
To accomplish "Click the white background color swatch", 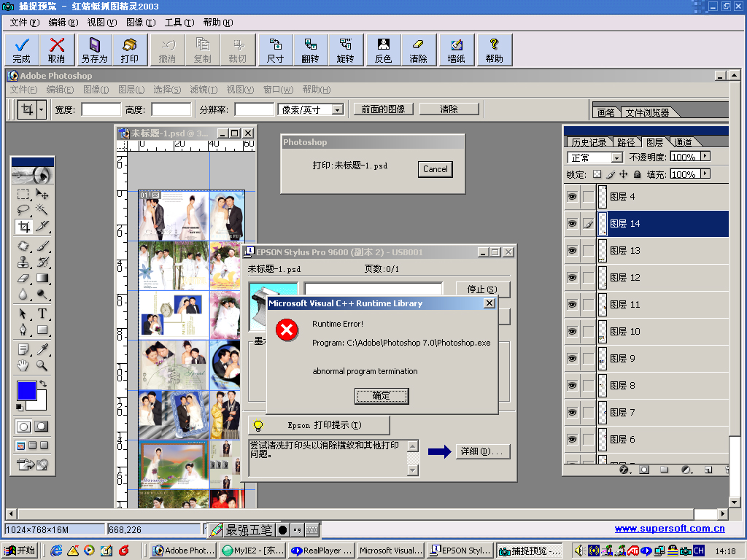I will [x=41, y=402].
